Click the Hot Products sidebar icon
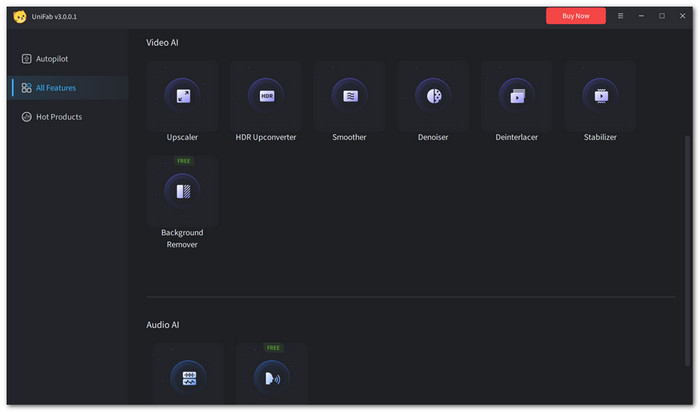Screen dimensions: 700x412 pyautogui.click(x=26, y=117)
